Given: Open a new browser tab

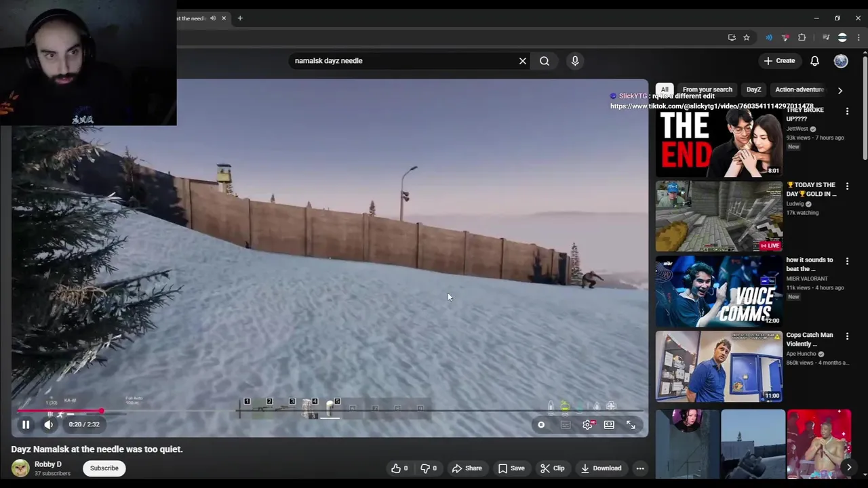Looking at the screenshot, I should [240, 18].
